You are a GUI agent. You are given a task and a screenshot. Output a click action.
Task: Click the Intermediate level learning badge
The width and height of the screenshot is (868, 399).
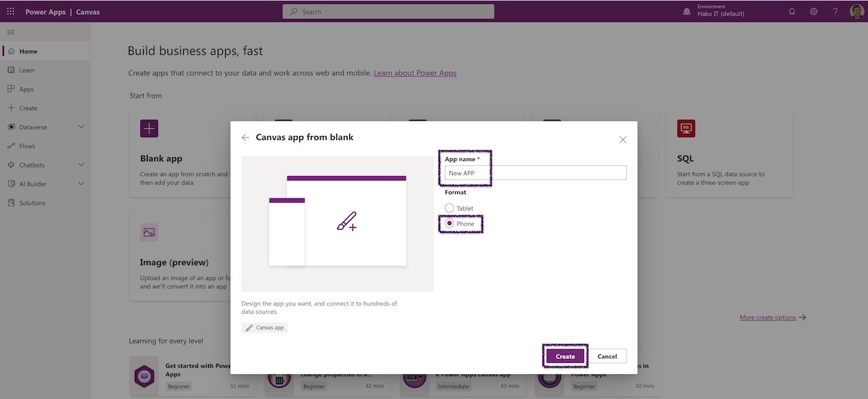coord(453,386)
